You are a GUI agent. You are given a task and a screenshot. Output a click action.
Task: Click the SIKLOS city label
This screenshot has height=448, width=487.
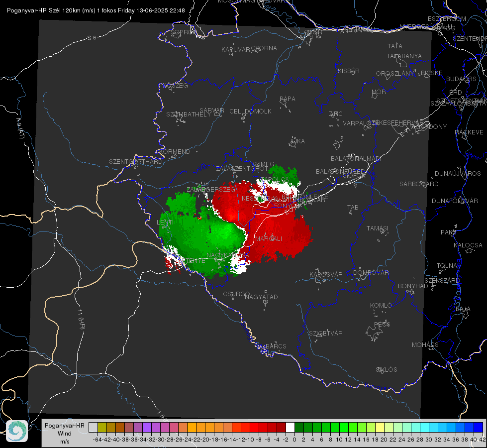387,370
